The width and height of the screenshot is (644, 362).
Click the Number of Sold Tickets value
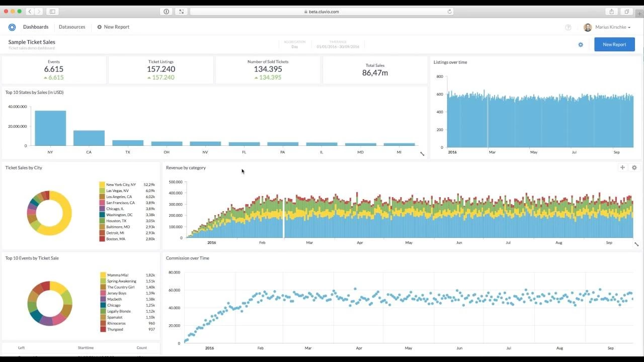[x=268, y=69]
